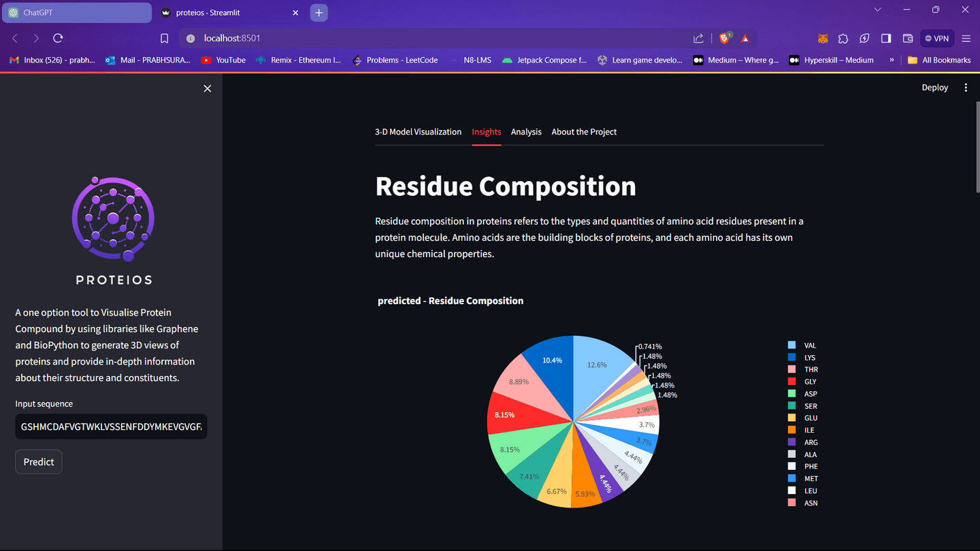The width and height of the screenshot is (980, 551).
Task: Click the browser back arrow
Action: point(15,39)
